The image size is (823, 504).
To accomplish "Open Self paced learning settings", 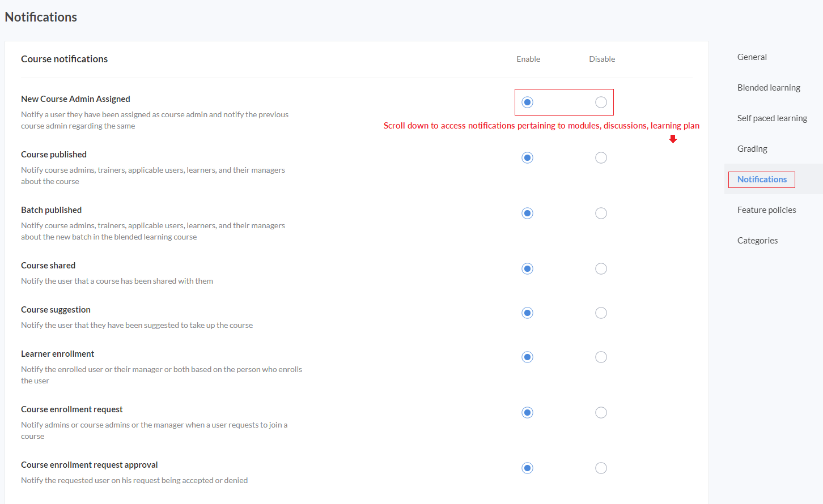I will [772, 118].
